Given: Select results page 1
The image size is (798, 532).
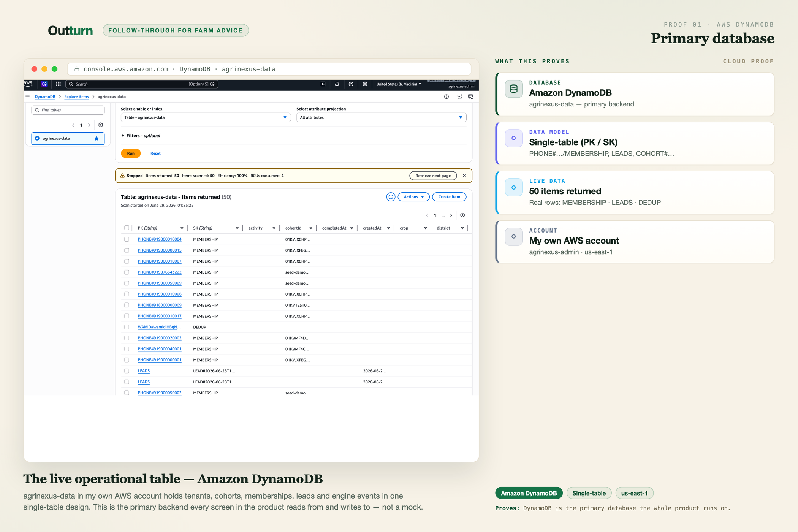Looking at the screenshot, I should [435, 215].
